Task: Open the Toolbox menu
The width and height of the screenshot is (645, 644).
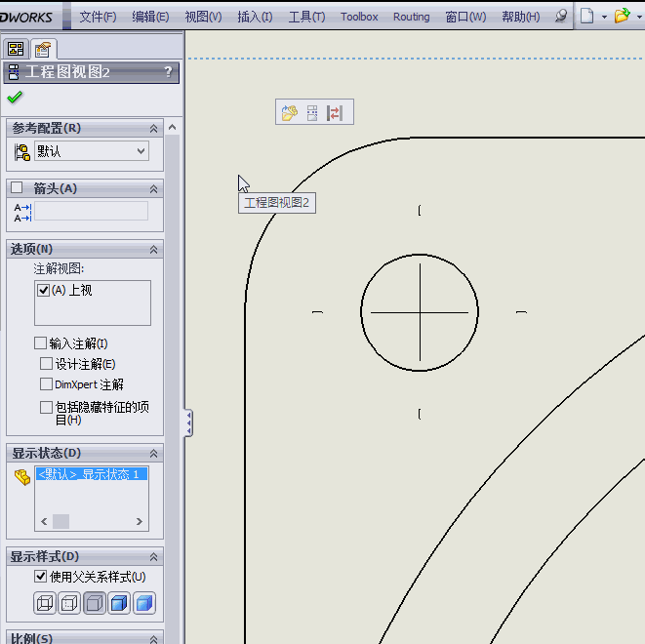Action: pyautogui.click(x=359, y=17)
